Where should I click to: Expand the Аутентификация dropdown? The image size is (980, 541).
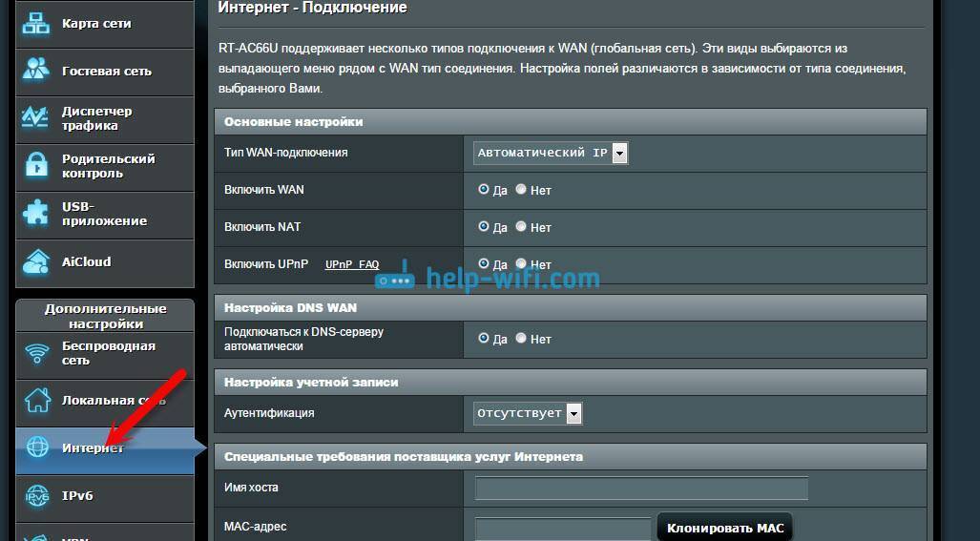pos(528,413)
